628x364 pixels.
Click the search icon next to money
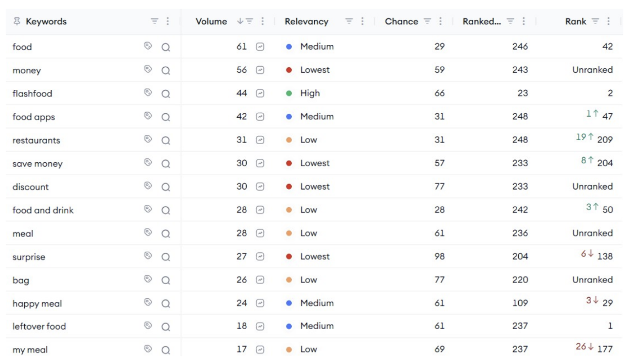pyautogui.click(x=165, y=71)
